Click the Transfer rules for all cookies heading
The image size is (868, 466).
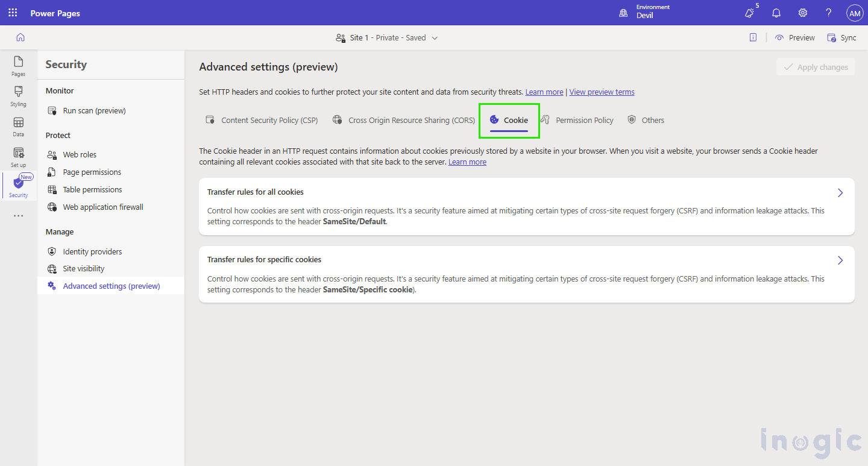click(x=256, y=192)
